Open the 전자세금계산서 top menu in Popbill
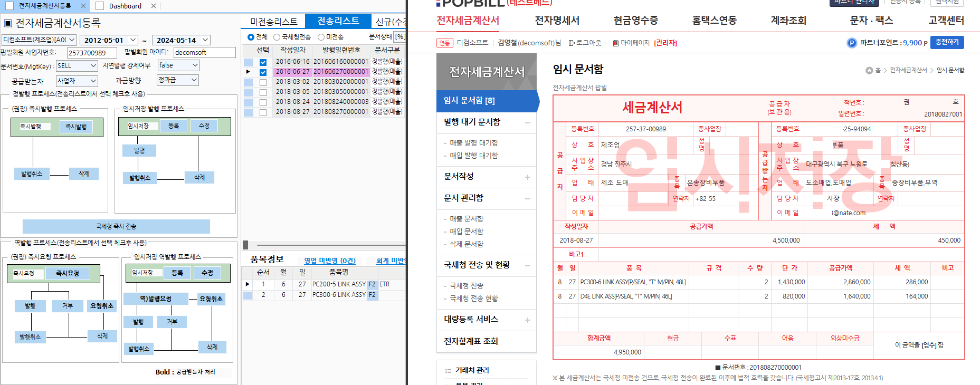 click(468, 21)
